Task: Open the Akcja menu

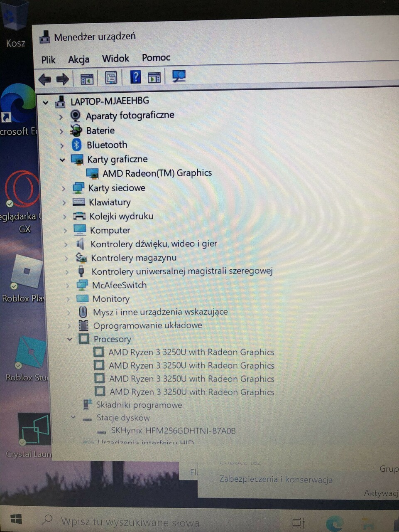Action: (78, 59)
